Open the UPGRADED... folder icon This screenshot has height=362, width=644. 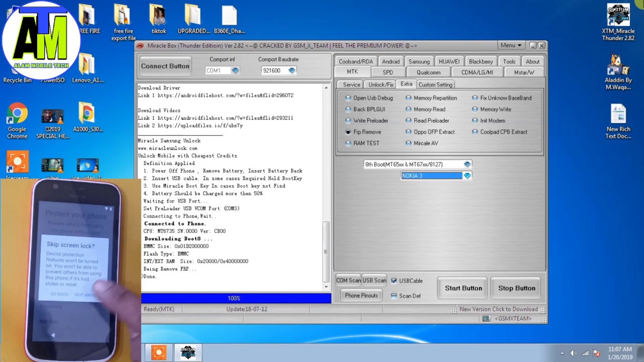point(194,20)
